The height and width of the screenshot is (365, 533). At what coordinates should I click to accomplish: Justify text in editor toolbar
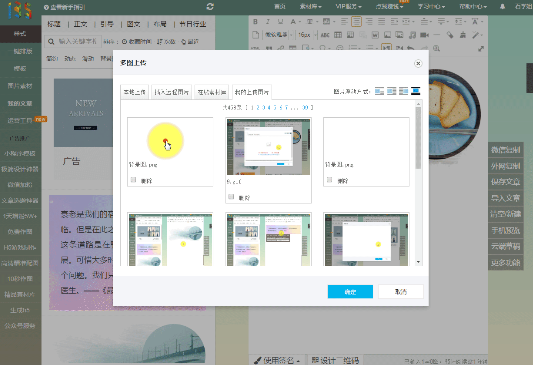[381, 22]
